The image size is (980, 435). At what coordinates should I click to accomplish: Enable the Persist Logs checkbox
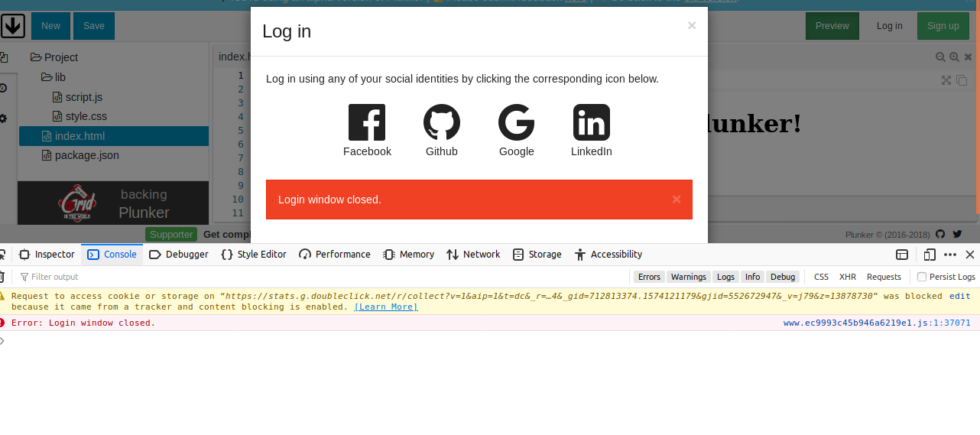coord(922,277)
